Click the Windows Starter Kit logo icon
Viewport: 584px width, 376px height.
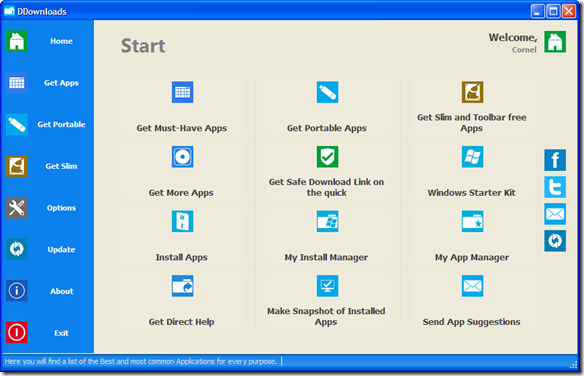click(473, 157)
